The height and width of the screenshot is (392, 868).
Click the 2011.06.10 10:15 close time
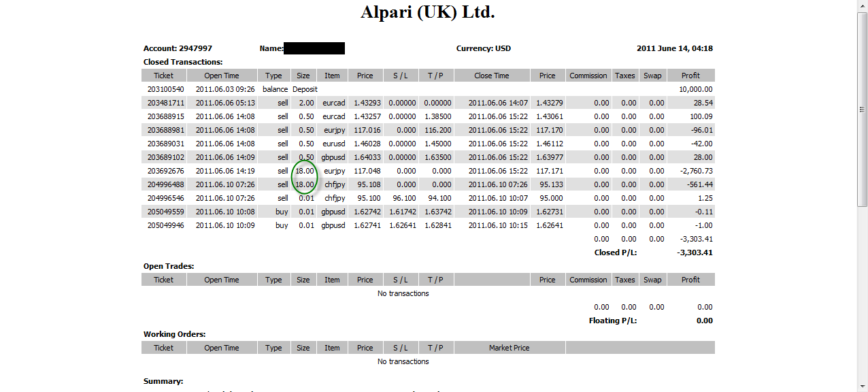[x=498, y=225]
